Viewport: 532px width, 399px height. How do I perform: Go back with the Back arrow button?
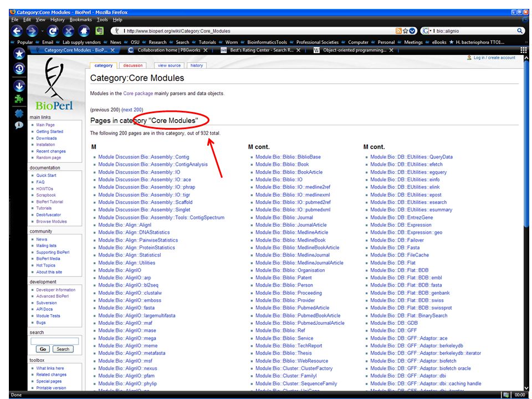click(17, 31)
